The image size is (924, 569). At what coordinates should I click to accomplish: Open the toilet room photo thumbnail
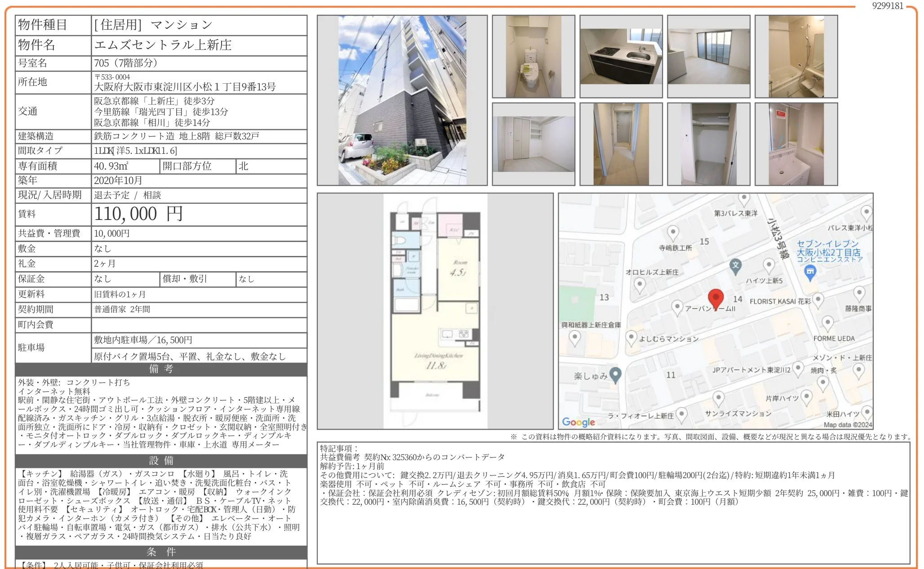[x=533, y=57]
